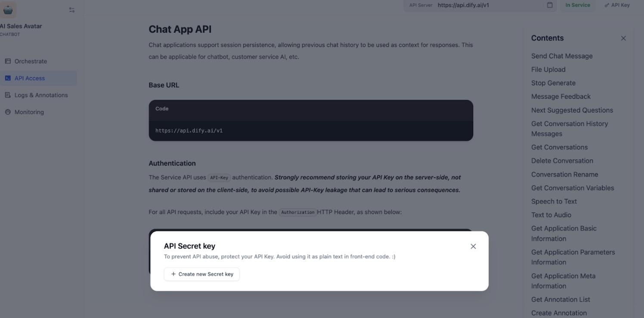Switch to Logs & Annotations section
This screenshot has width=644, height=318.
coord(41,95)
